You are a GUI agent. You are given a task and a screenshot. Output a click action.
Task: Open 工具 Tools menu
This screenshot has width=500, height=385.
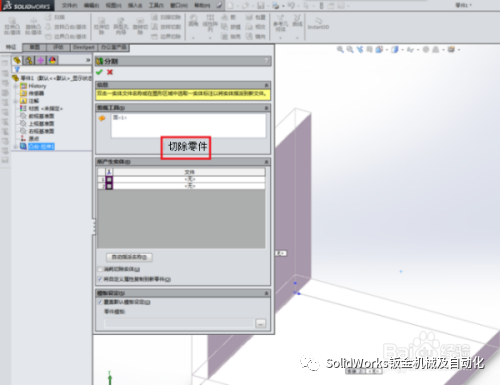pyautogui.click(x=156, y=6)
